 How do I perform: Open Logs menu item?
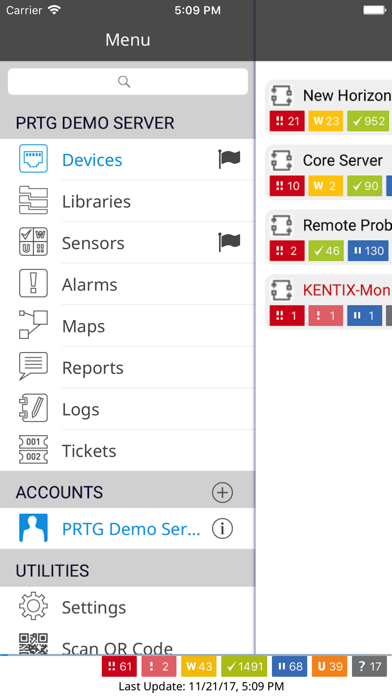[128, 409]
